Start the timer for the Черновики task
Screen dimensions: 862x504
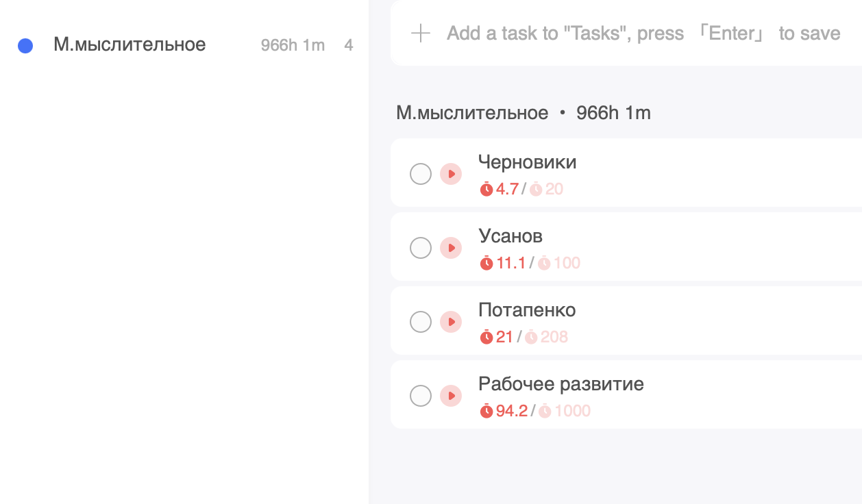[x=451, y=174]
